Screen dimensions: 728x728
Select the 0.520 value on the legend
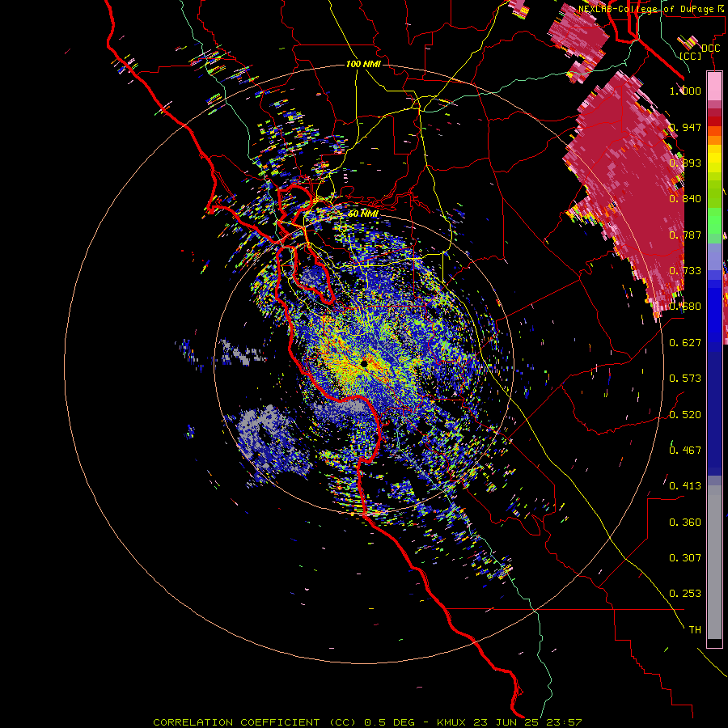(685, 415)
